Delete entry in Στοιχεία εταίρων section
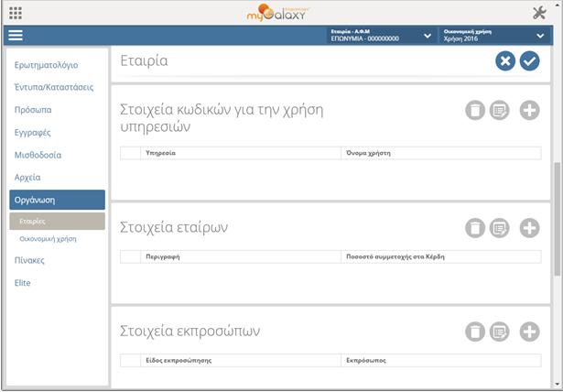The height and width of the screenshot is (392, 563). [x=474, y=228]
